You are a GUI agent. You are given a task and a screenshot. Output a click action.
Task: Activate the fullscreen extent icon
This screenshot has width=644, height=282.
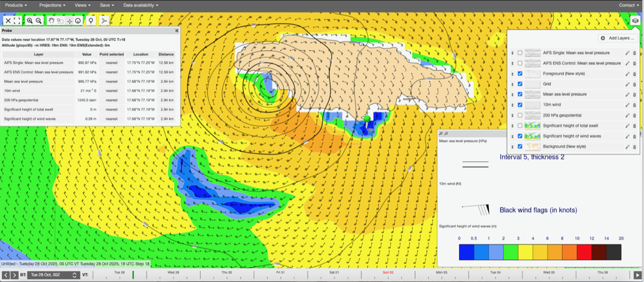click(x=17, y=20)
